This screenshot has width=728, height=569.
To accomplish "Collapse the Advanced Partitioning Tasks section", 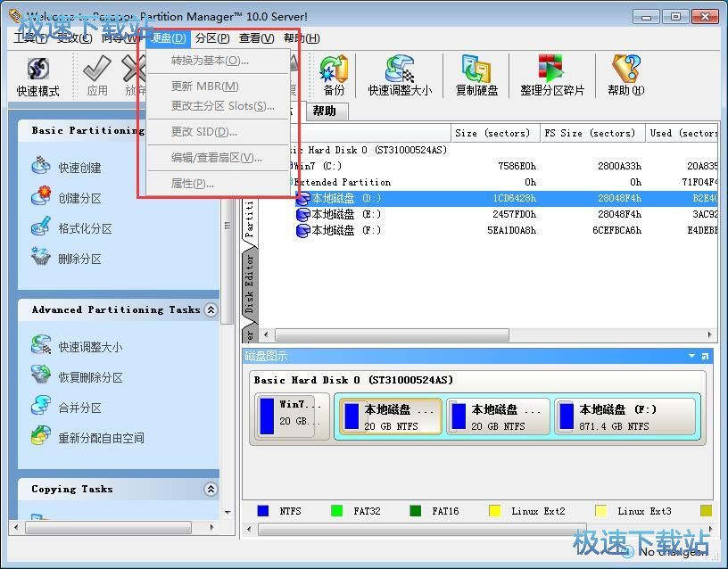I will pyautogui.click(x=211, y=309).
